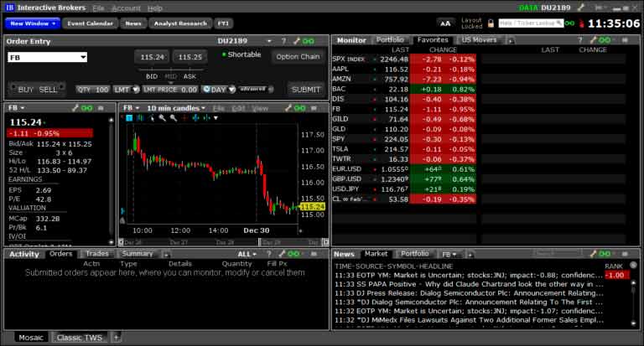Image resolution: width=644 pixels, height=346 pixels.
Task: Switch to the Classic TWS workspace tab
Action: 80,338
